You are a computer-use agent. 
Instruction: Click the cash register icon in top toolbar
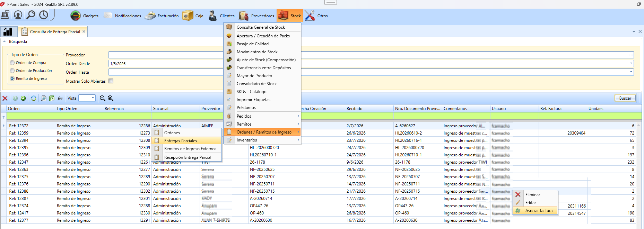pos(5,15)
